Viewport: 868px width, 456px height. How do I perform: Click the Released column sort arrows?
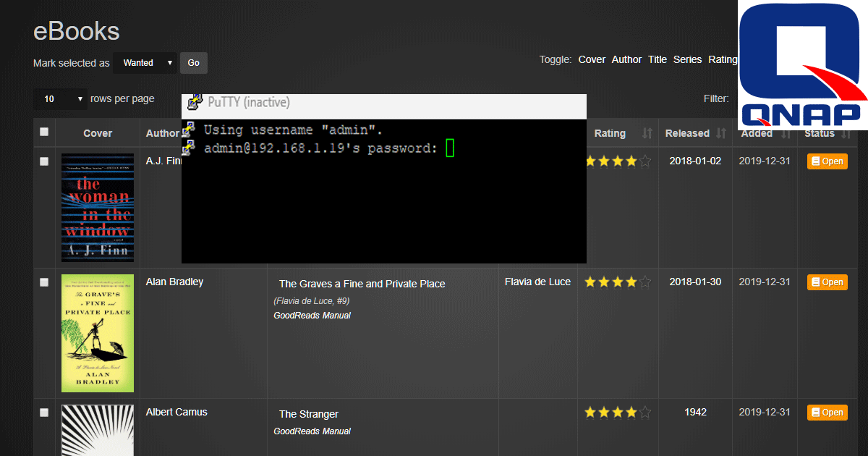(x=720, y=133)
